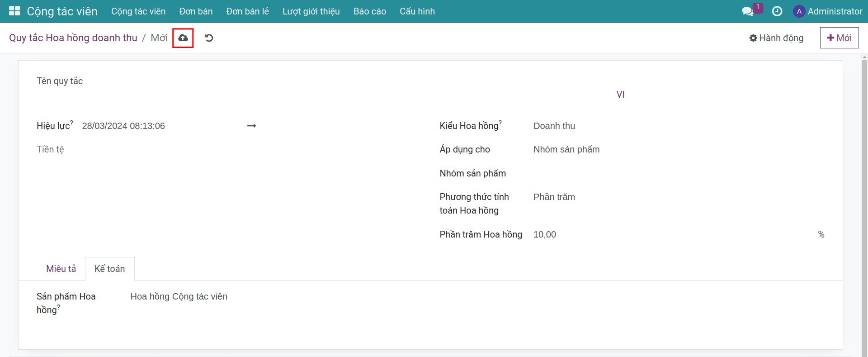Image resolution: width=868 pixels, height=357 pixels.
Task: Discard changes with the undo arrow icon
Action: tap(209, 38)
